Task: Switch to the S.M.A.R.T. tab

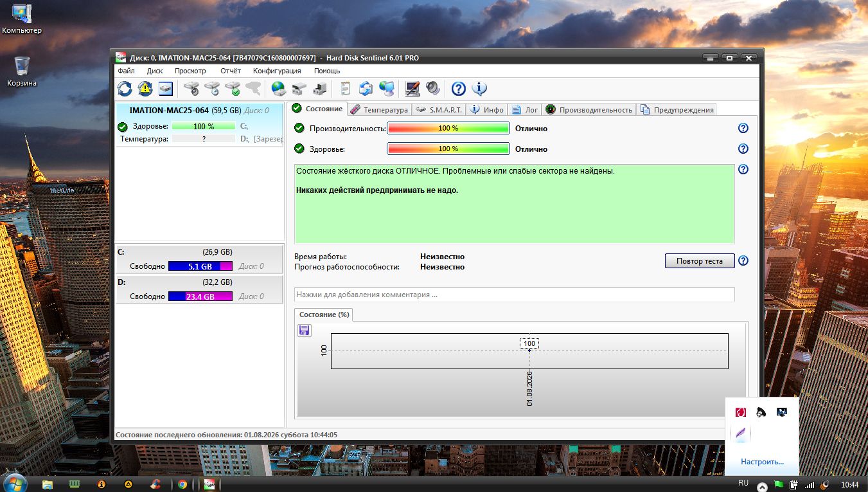Action: tap(438, 109)
